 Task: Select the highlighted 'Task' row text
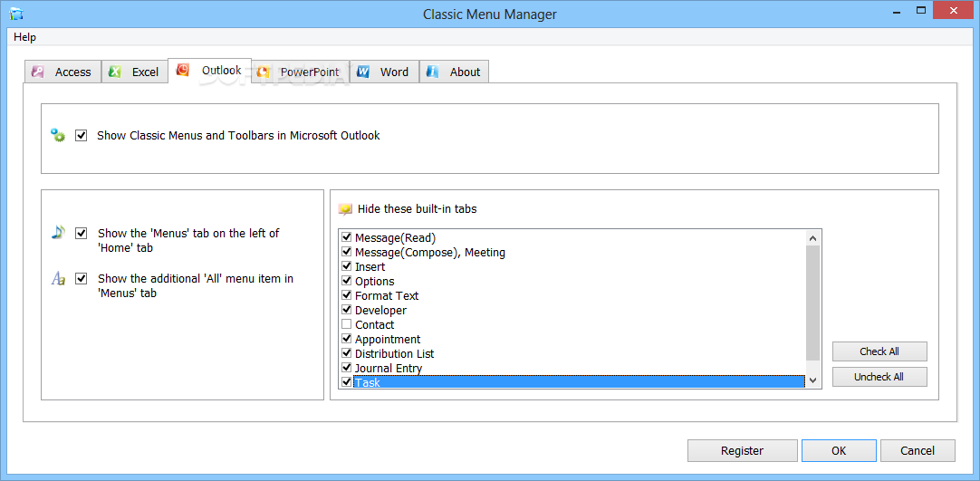[x=368, y=382]
